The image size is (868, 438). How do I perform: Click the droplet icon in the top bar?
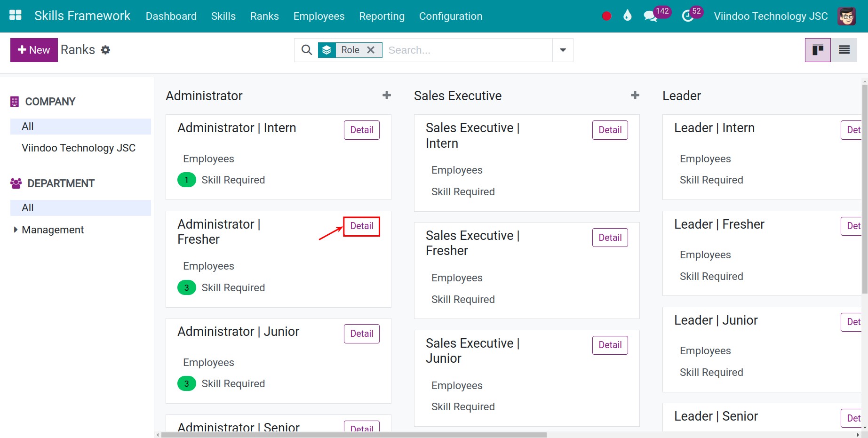[627, 16]
